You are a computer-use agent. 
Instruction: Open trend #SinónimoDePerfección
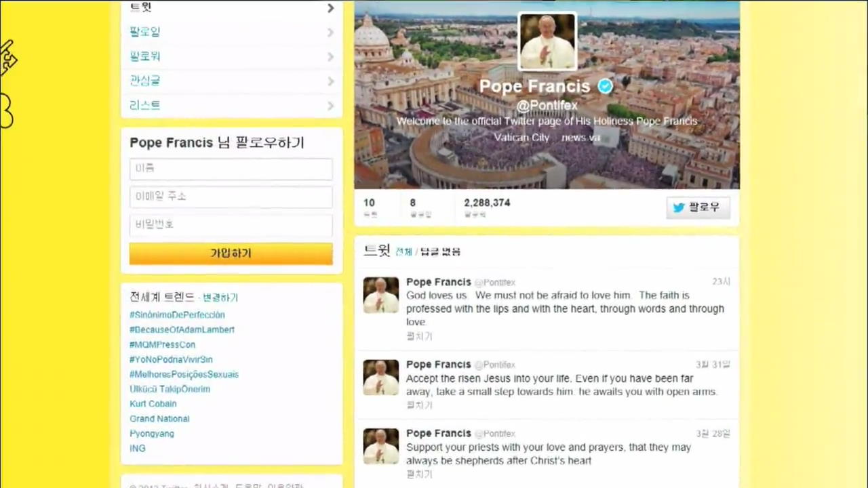[177, 315]
